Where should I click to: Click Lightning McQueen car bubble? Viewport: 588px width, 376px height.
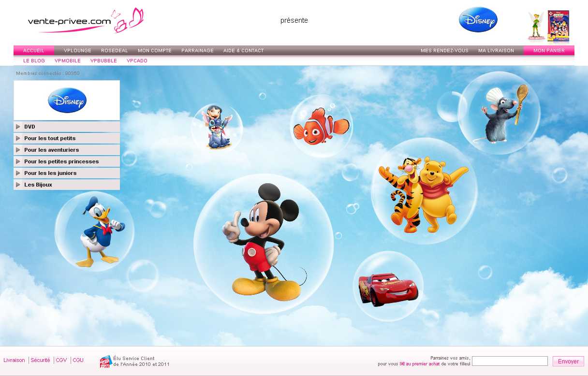point(388,287)
